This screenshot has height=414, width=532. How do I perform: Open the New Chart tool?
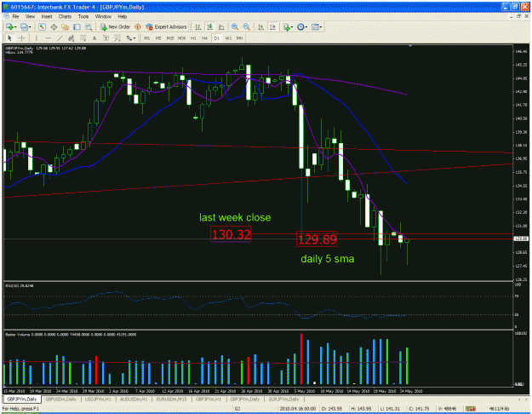pyautogui.click(x=9, y=26)
